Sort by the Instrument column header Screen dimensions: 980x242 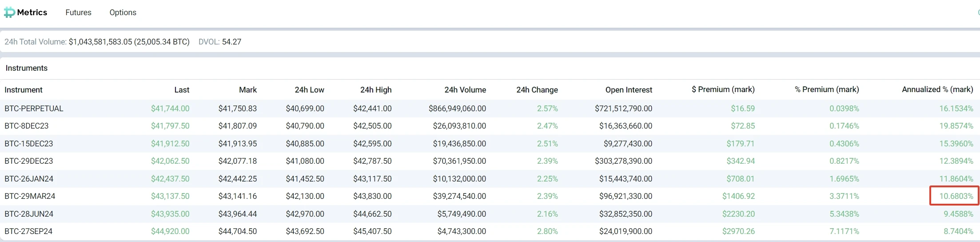[x=24, y=90]
